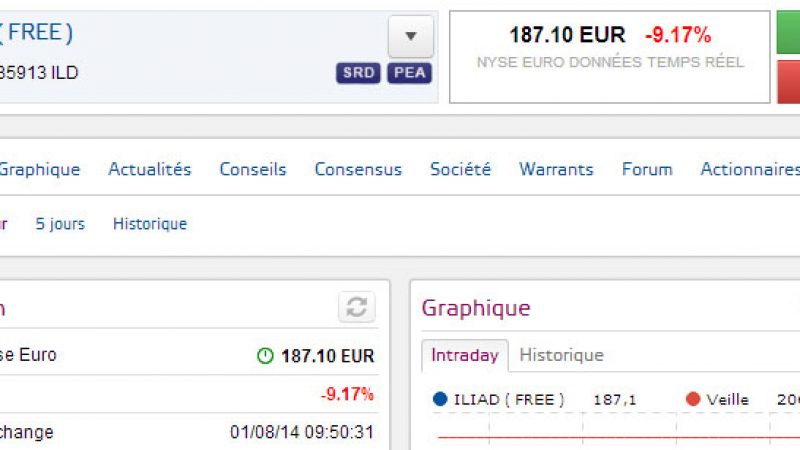Click the SRD badge
This screenshot has height=450, width=800.
click(359, 73)
